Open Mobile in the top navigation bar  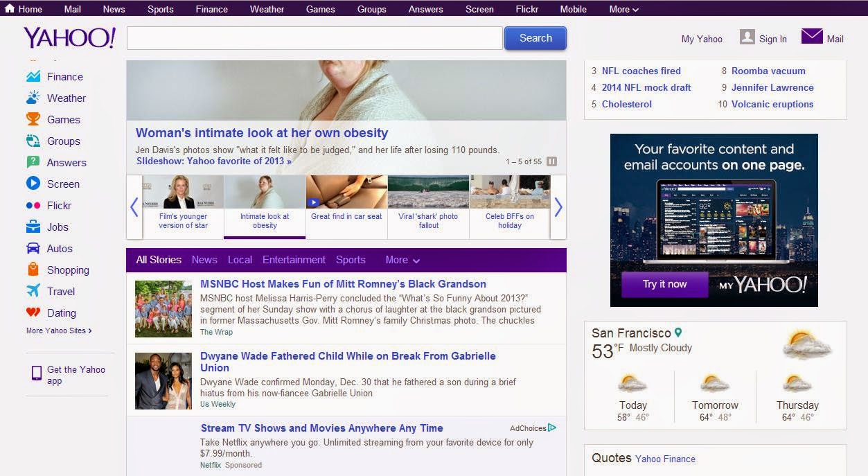(573, 9)
